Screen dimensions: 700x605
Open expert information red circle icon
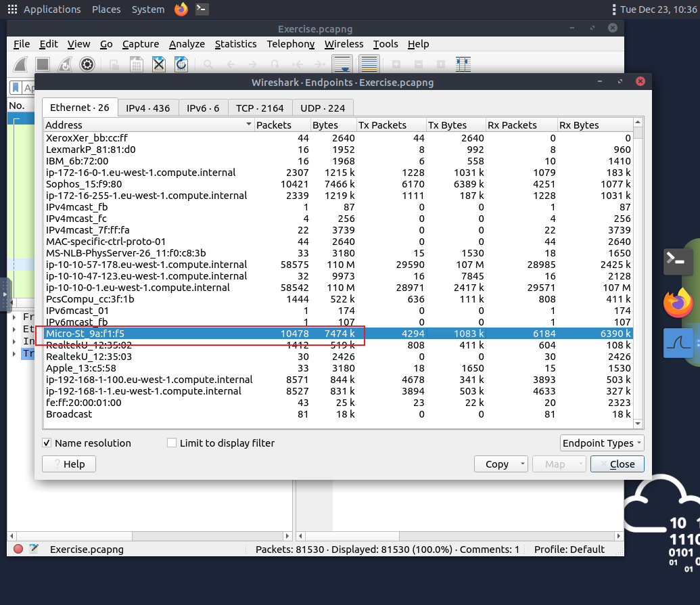coord(18,549)
